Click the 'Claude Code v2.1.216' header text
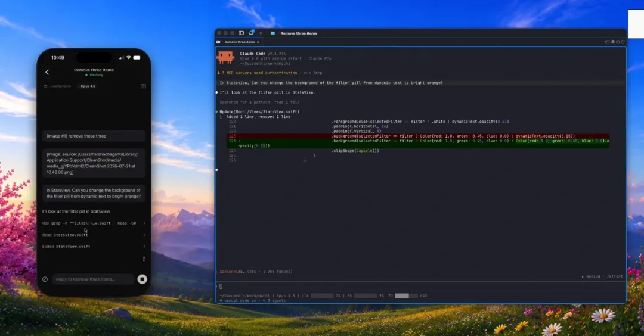This screenshot has height=336, width=644. coord(263,54)
